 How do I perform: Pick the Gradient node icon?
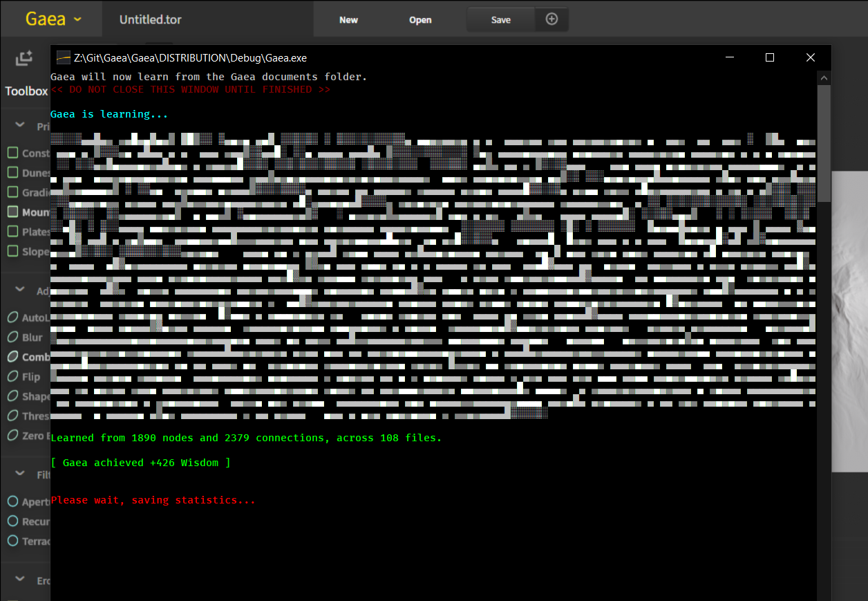[12, 192]
